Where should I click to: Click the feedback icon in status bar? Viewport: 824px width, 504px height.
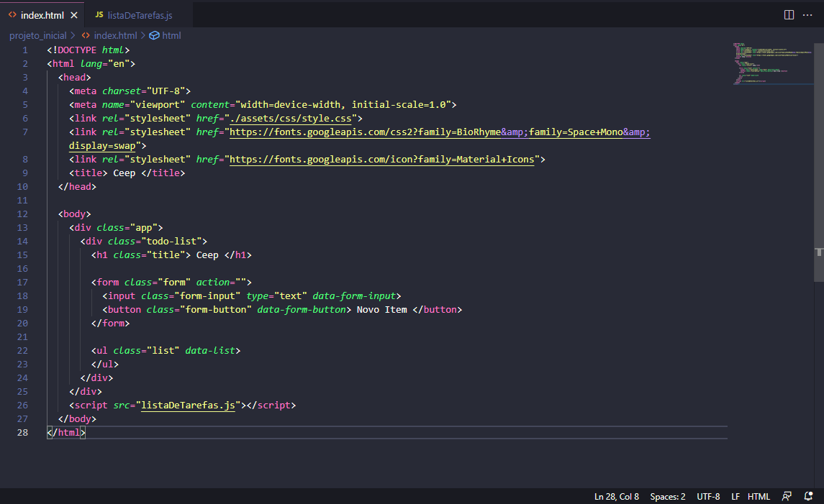tap(787, 497)
